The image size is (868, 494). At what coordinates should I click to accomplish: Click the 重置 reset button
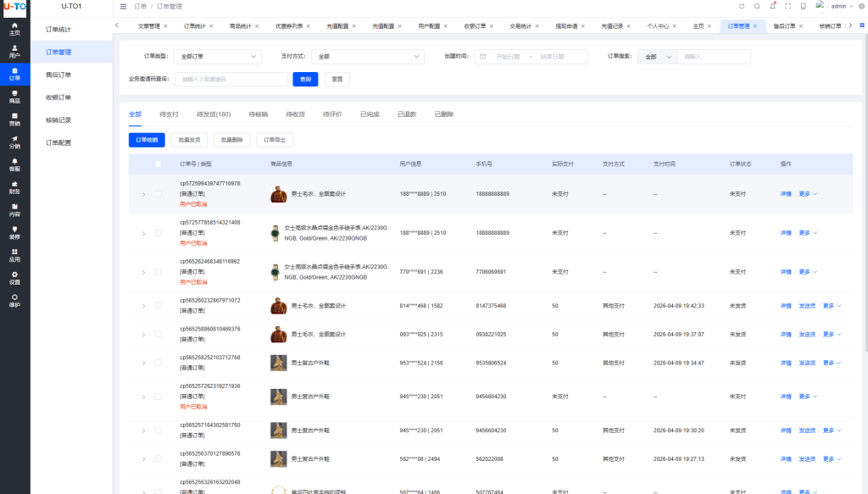(x=337, y=79)
